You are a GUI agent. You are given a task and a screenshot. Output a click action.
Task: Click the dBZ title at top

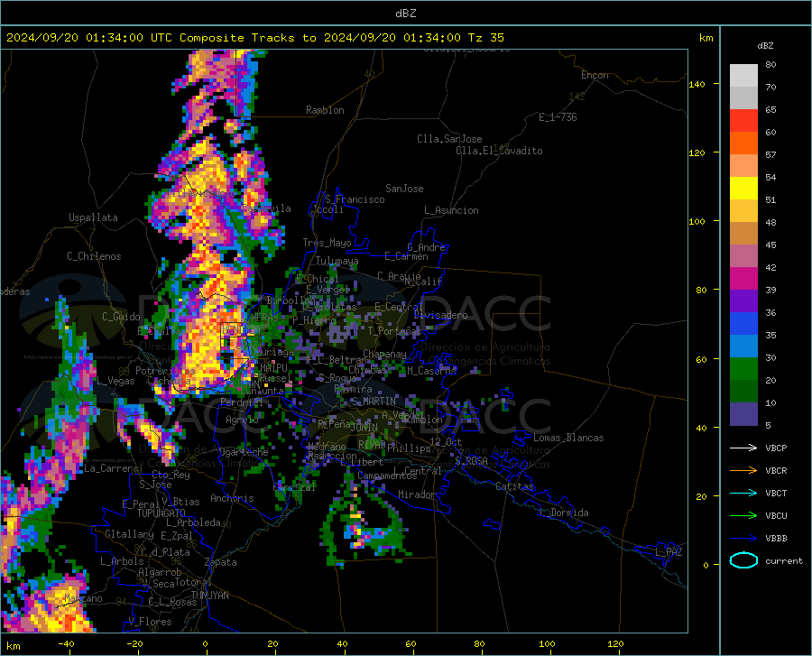405,14
